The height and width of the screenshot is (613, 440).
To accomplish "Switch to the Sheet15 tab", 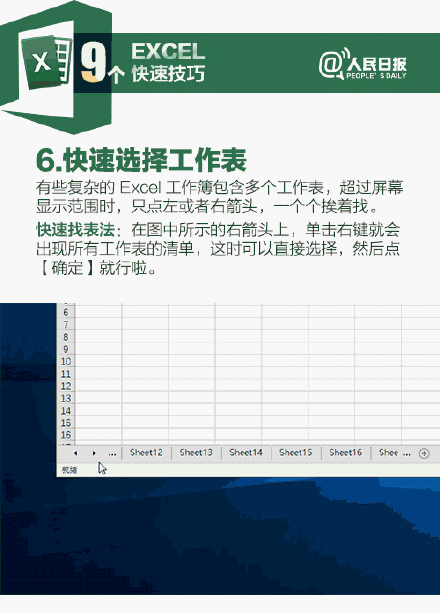I will [x=295, y=453].
